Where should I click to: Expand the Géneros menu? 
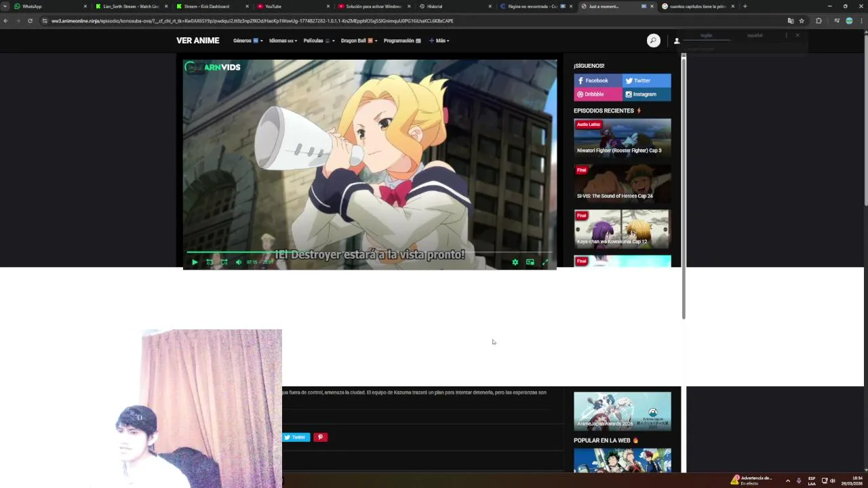coord(248,41)
